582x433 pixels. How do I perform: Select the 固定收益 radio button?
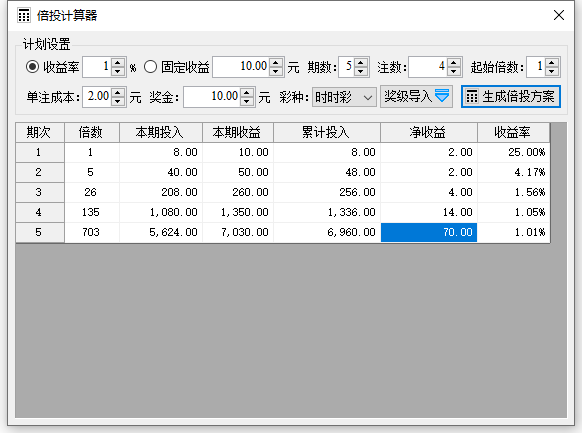(150, 67)
